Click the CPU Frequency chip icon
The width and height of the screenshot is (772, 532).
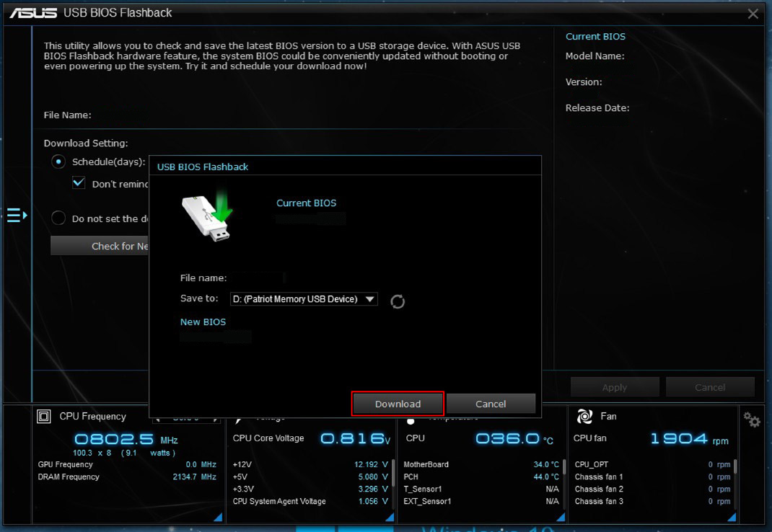44,417
